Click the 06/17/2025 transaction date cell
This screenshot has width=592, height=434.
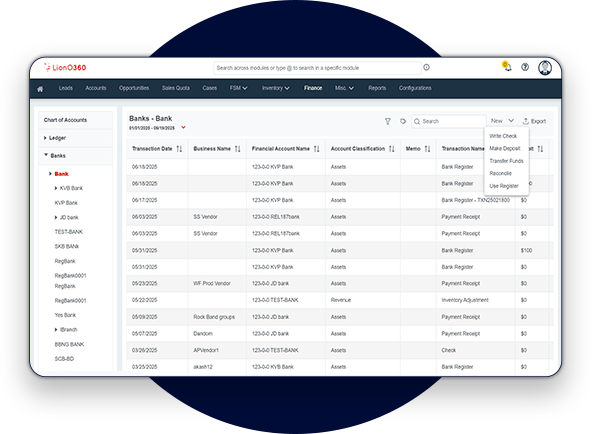point(145,200)
